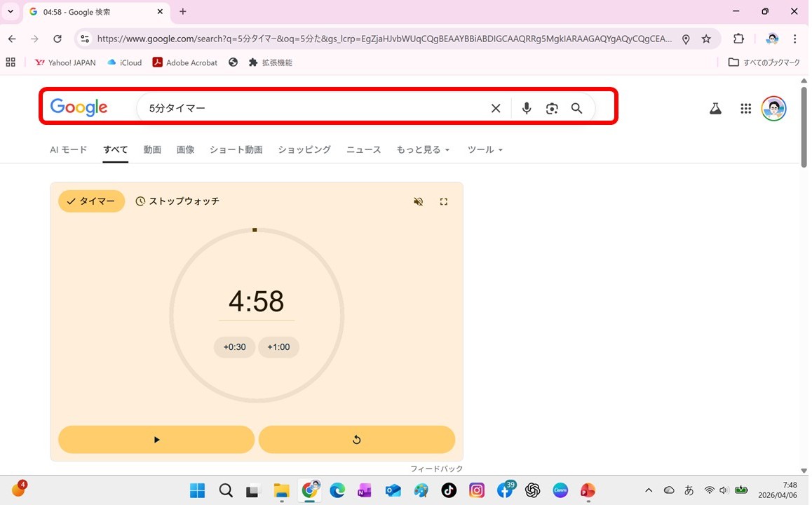Open the ニュース results tab
812x505 pixels.
click(363, 149)
